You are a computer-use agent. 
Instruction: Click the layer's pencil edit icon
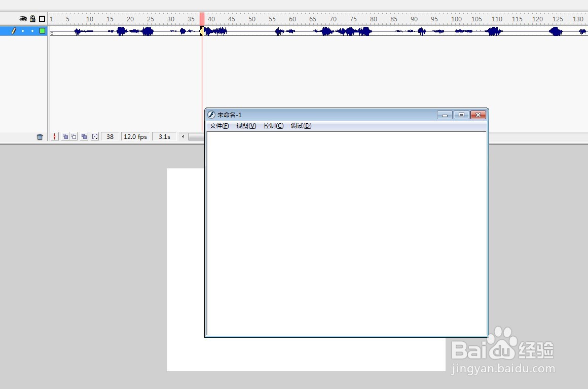14,31
